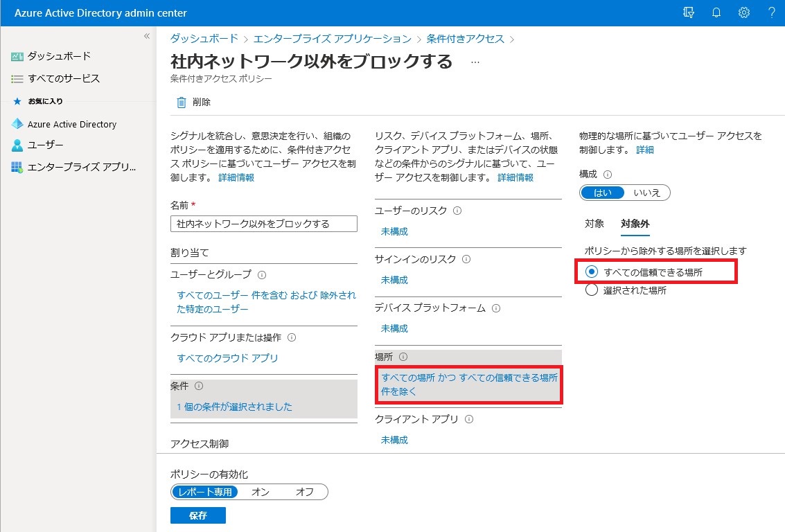This screenshot has height=532, width=785.
Task: Open ダッシュボード in the sidebar
Action: (x=59, y=56)
